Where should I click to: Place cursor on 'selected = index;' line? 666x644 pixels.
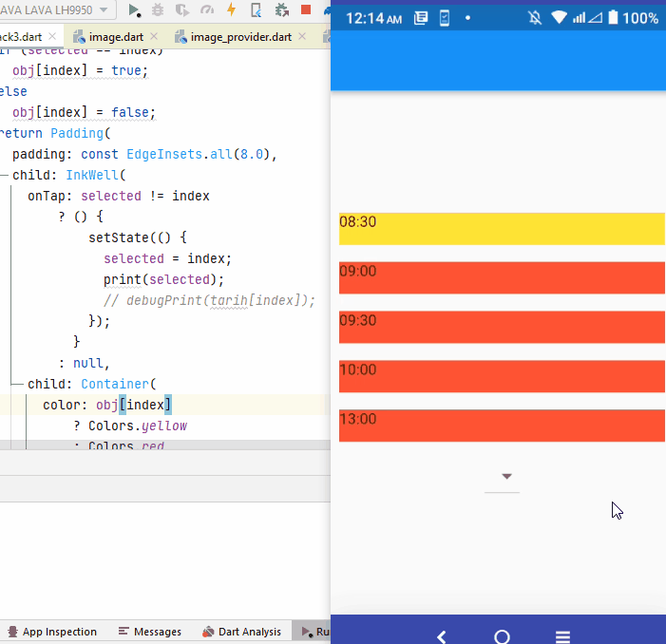(167, 258)
